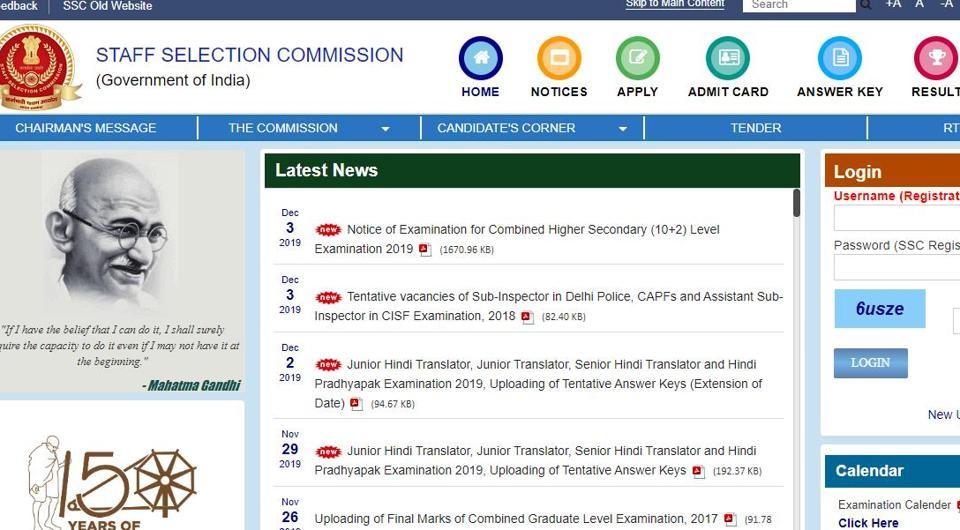960x530 pixels.
Task: Click new badge on Dec 2 translator item
Action: tap(328, 365)
